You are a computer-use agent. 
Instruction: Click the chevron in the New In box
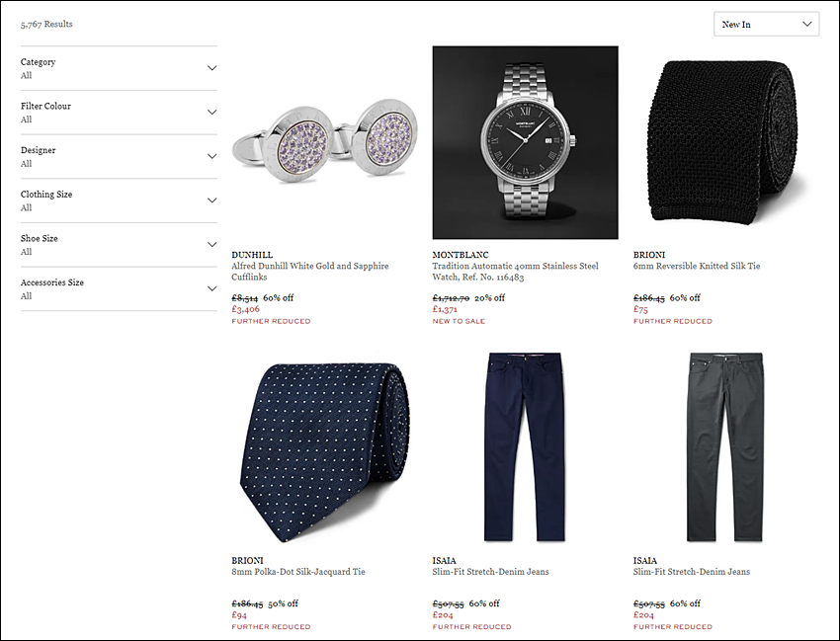click(806, 24)
